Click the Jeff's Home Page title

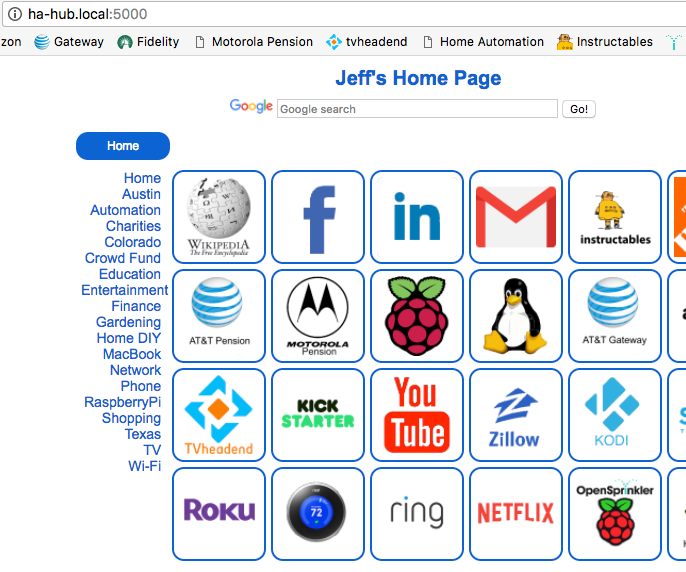pyautogui.click(x=418, y=78)
